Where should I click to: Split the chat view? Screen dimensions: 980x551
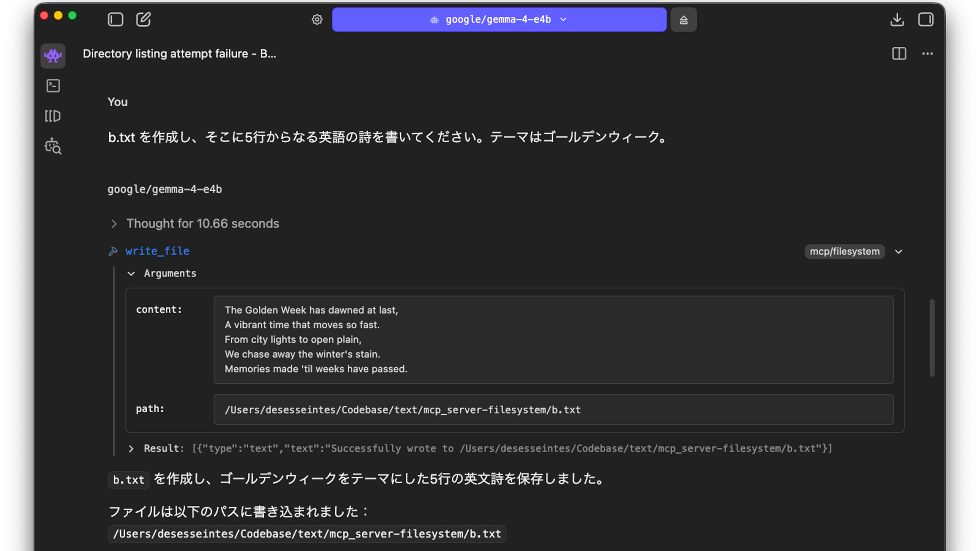[x=899, y=54]
